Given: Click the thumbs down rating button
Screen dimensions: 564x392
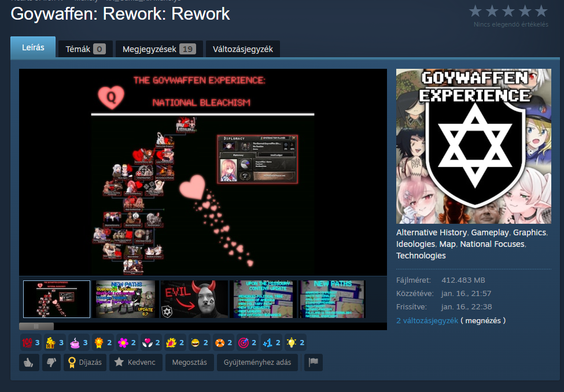Looking at the screenshot, I should click(x=51, y=362).
